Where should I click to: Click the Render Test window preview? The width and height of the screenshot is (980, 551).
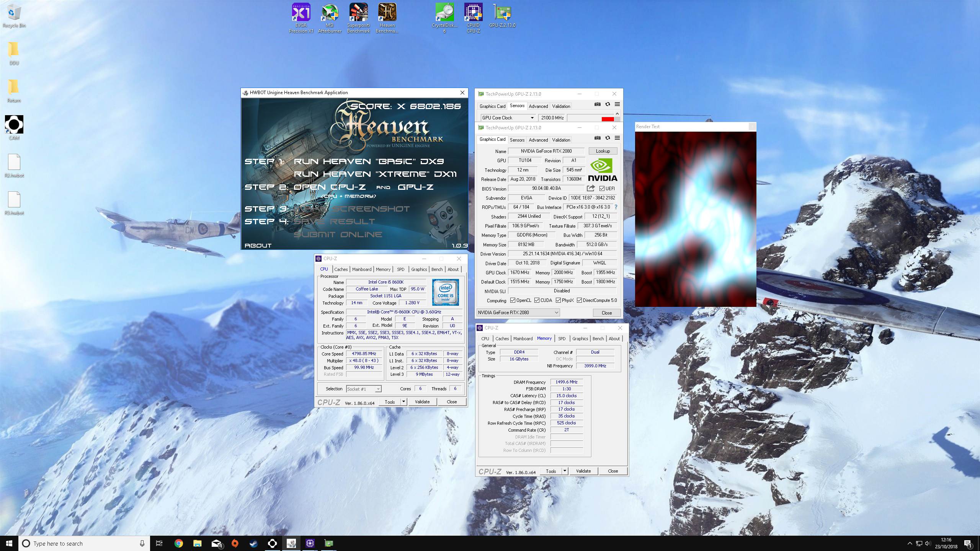pyautogui.click(x=696, y=219)
